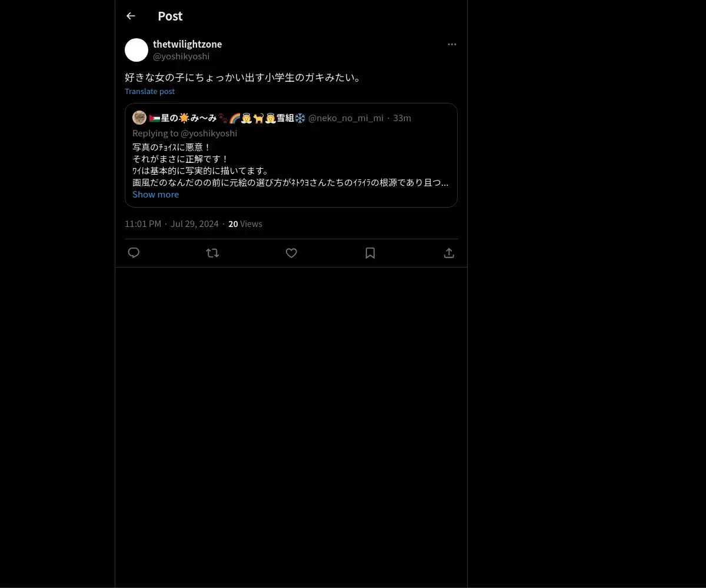Click quoted user's display name with emojis
The height and width of the screenshot is (588, 706).
tap(227, 118)
